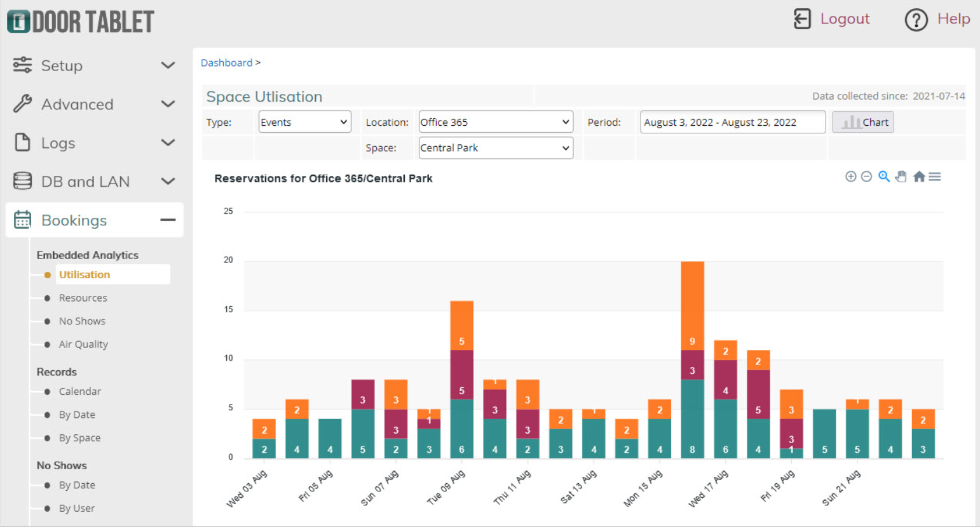
Task: Enable the panning hand tool on the chart
Action: pos(901,177)
